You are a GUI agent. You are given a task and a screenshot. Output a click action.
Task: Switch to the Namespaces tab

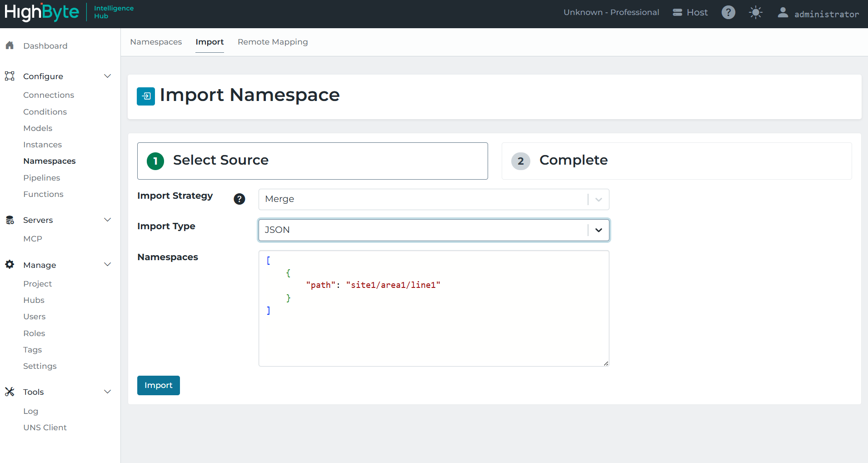(x=156, y=41)
